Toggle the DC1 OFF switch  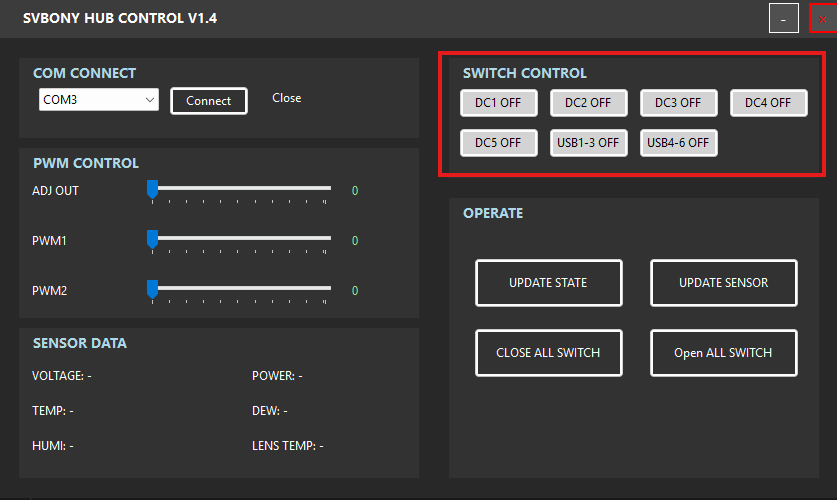(499, 102)
